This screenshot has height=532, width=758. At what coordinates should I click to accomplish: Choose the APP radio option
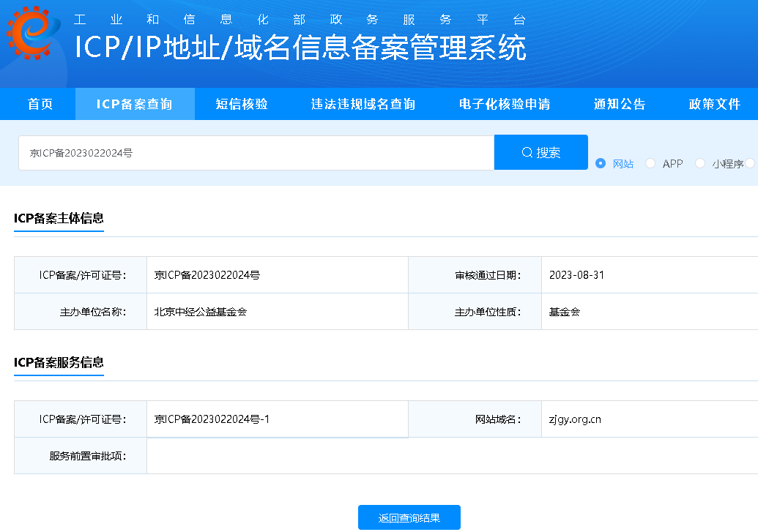[650, 164]
